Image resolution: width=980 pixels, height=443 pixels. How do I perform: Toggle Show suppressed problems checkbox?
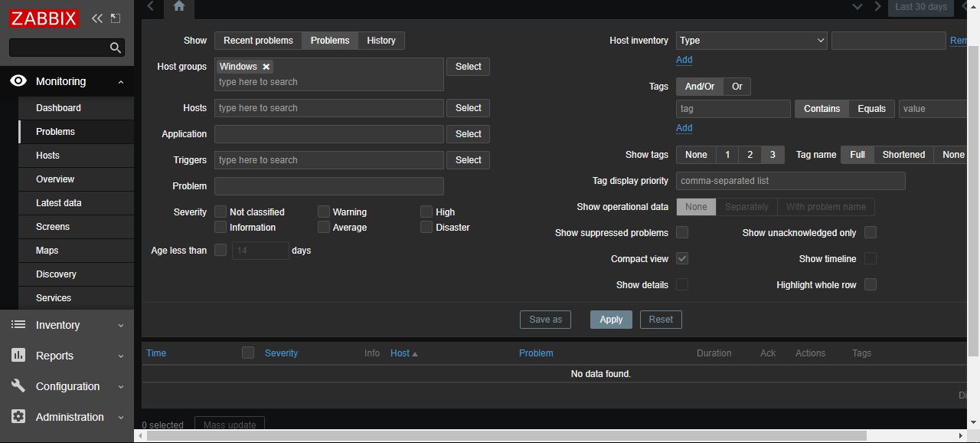[x=682, y=232]
